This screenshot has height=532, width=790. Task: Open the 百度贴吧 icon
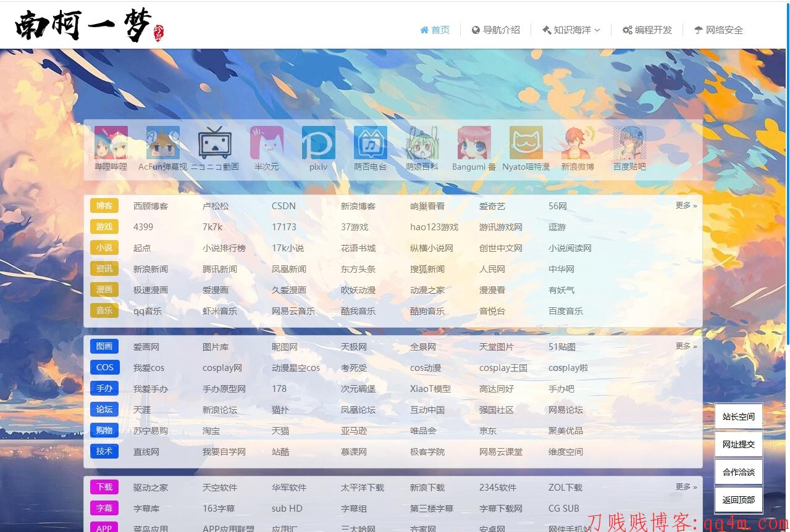[630, 143]
